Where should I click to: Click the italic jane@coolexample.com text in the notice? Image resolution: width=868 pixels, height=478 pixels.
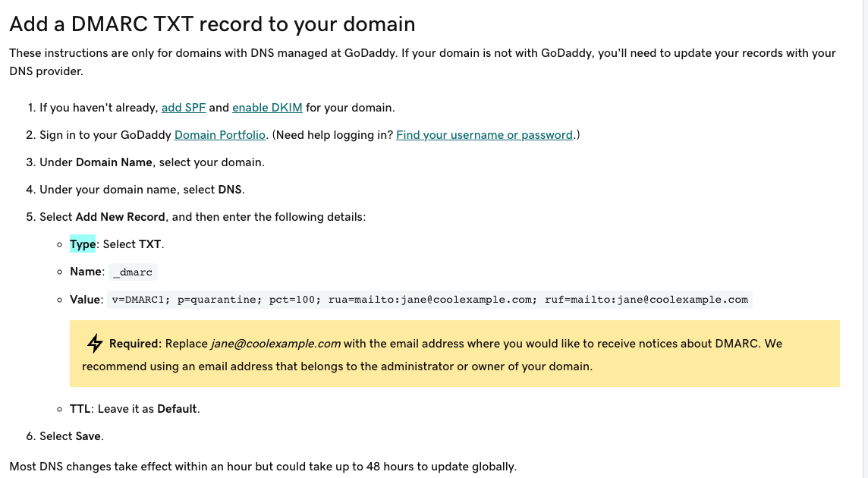(x=275, y=344)
